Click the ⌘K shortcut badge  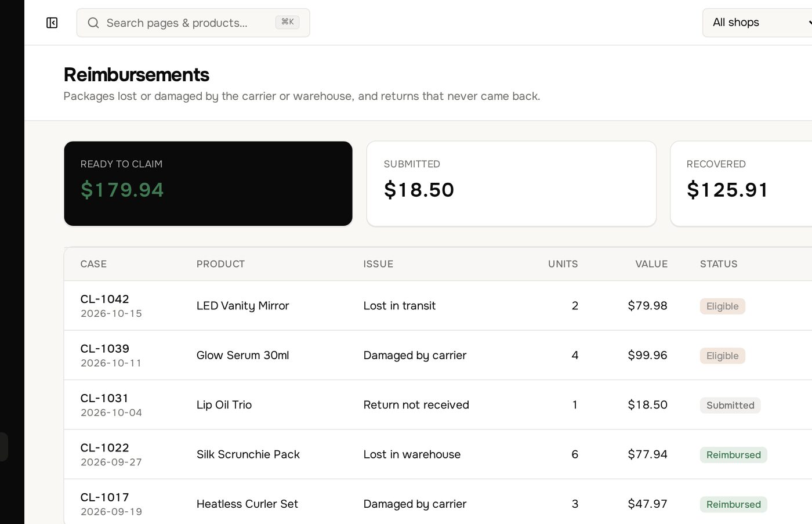point(287,22)
